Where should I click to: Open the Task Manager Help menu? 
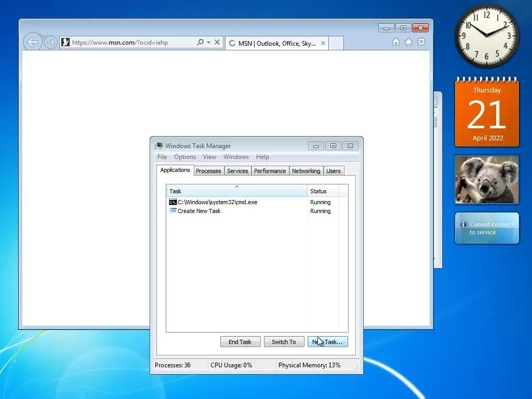tap(262, 157)
